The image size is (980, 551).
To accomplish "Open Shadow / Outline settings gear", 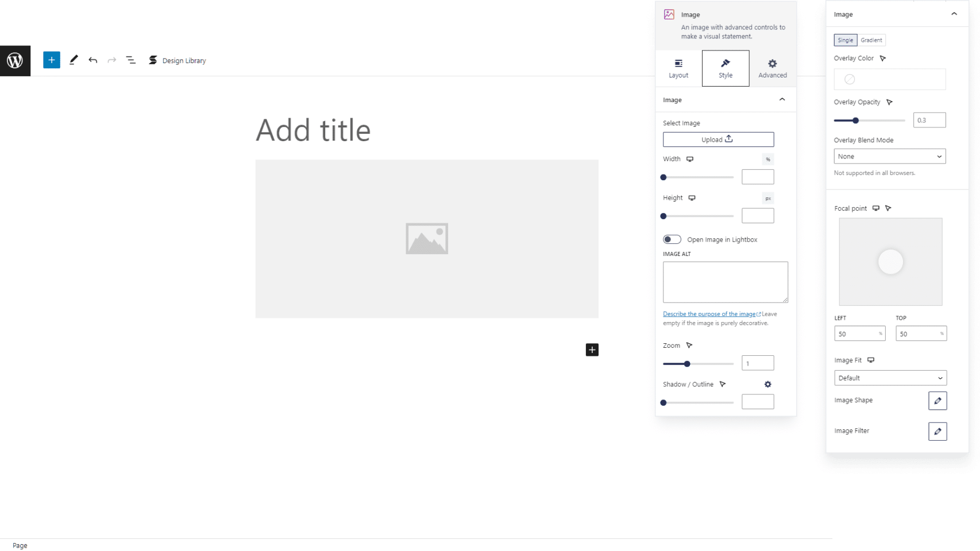I will [x=767, y=385].
